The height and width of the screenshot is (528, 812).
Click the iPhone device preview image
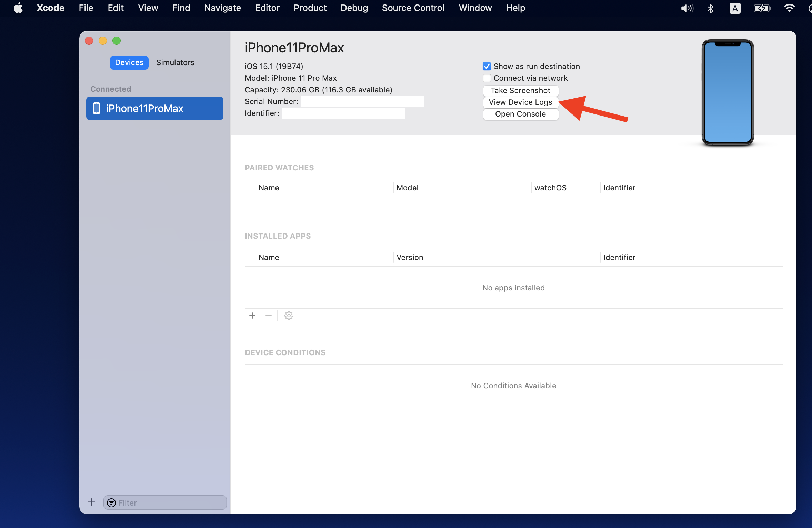coord(728,92)
